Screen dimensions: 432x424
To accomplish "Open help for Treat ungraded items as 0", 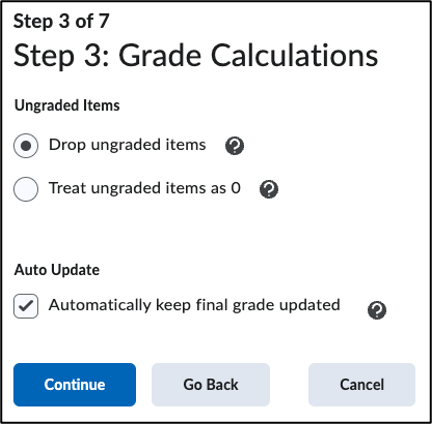I will [x=269, y=189].
